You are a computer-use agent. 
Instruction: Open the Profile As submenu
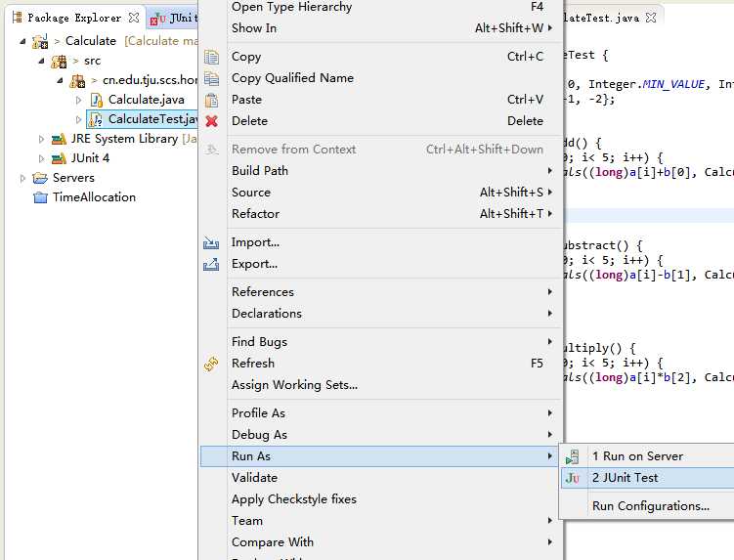tap(381, 413)
